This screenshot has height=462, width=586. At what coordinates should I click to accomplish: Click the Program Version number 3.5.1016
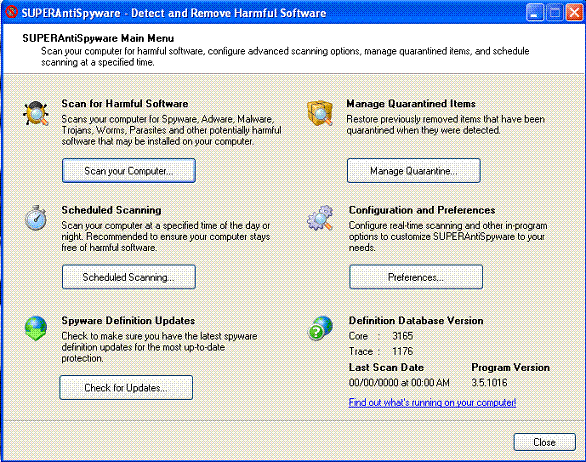point(489,383)
